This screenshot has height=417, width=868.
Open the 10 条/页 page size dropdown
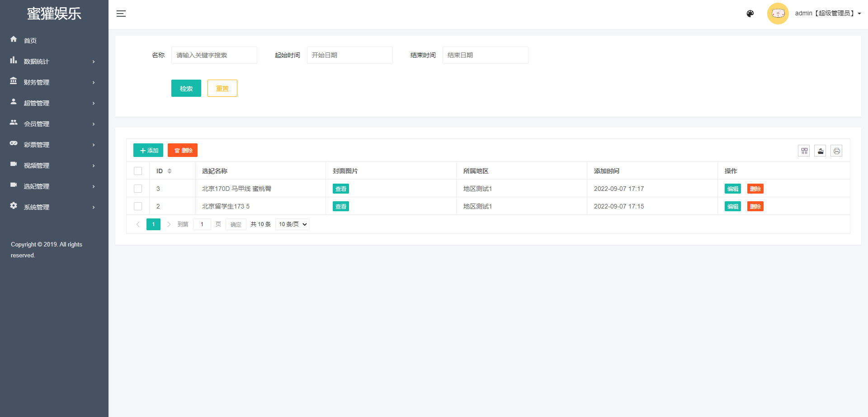click(x=292, y=224)
